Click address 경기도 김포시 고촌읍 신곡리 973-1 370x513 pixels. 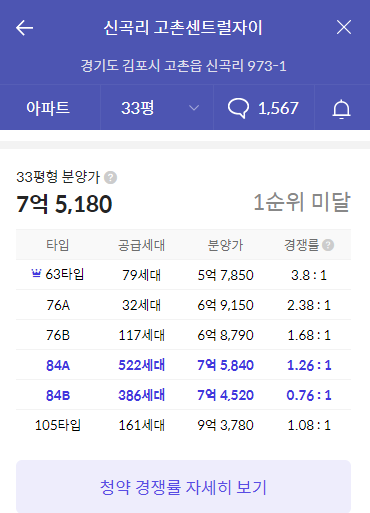183,66
